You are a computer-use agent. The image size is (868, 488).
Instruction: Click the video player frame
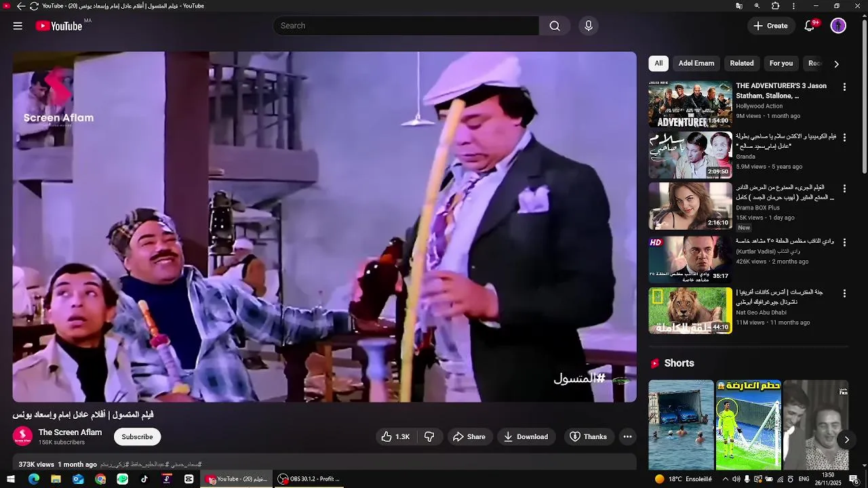pos(325,227)
